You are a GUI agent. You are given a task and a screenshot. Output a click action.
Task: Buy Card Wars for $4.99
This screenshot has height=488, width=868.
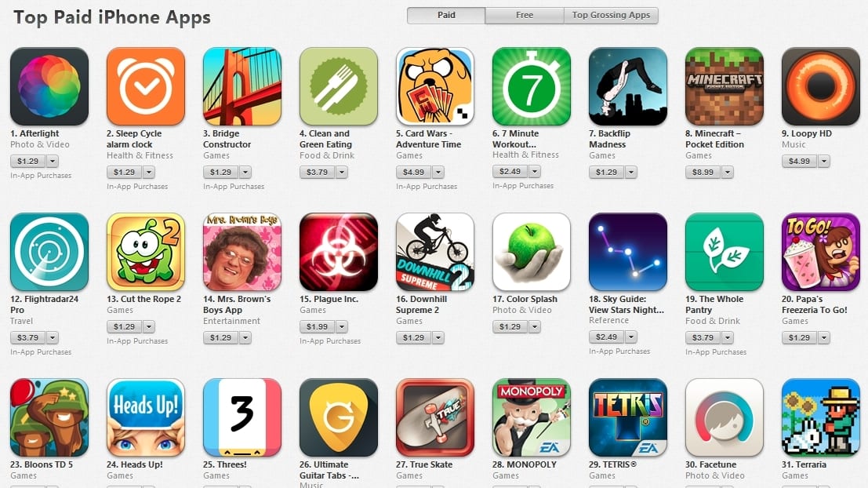413,173
